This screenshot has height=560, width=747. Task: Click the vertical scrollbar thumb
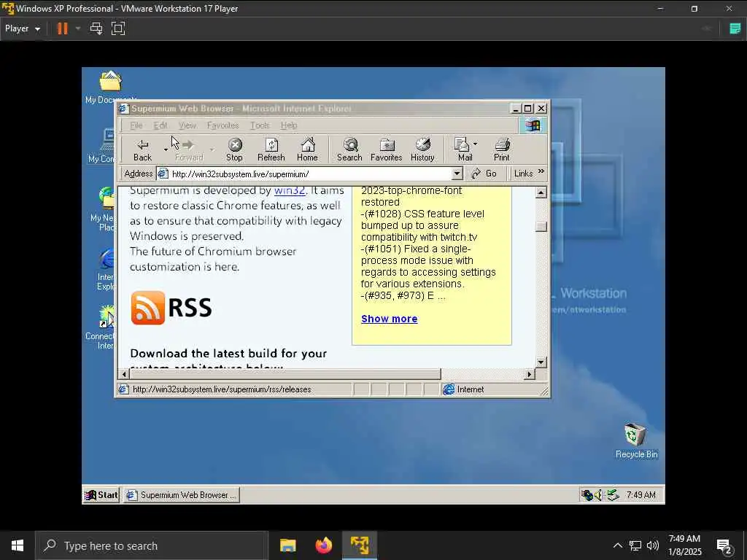[x=541, y=227]
